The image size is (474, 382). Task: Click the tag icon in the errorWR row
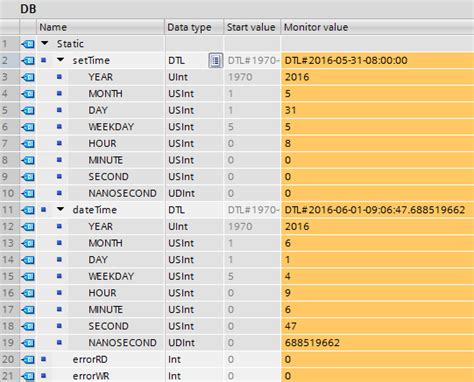(x=28, y=376)
